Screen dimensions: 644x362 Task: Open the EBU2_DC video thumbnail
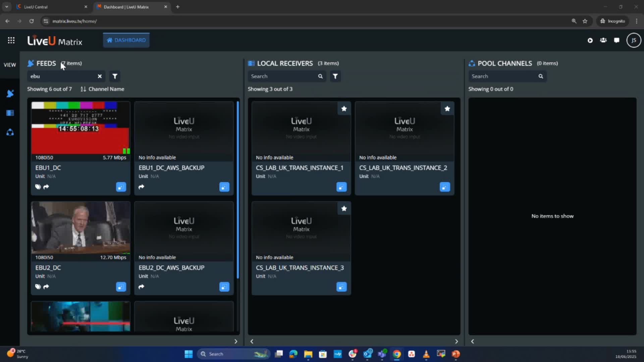coord(80,228)
